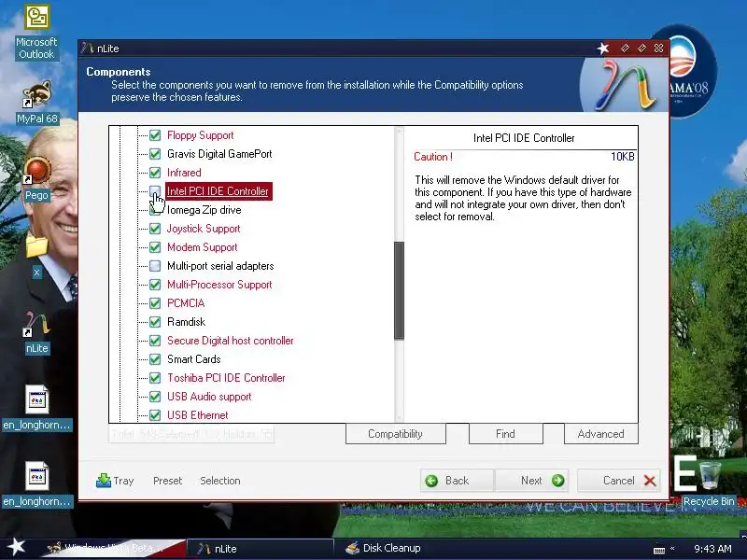Check the Intel PCI IDE Controller checkbox
Screen dimensions: 747x560
pos(155,191)
